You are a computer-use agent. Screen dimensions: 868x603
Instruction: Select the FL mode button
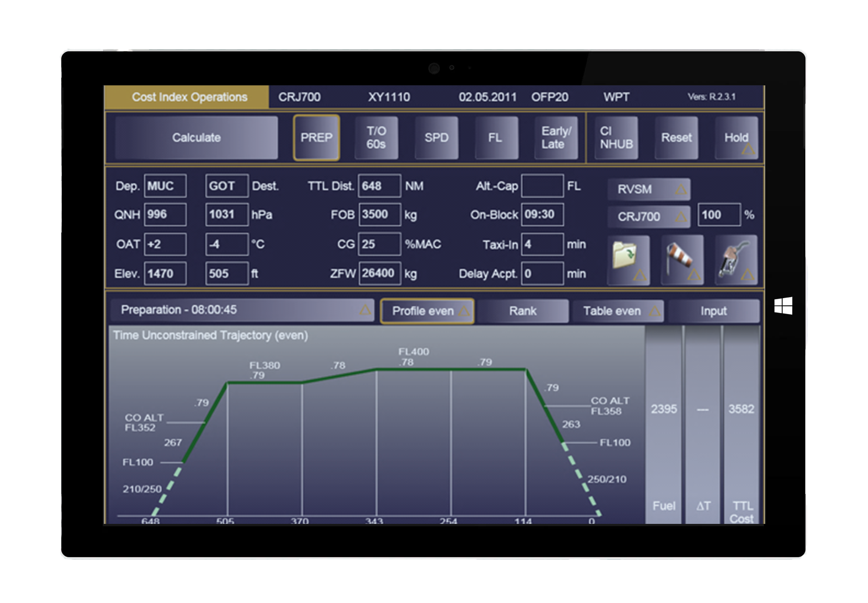click(496, 138)
